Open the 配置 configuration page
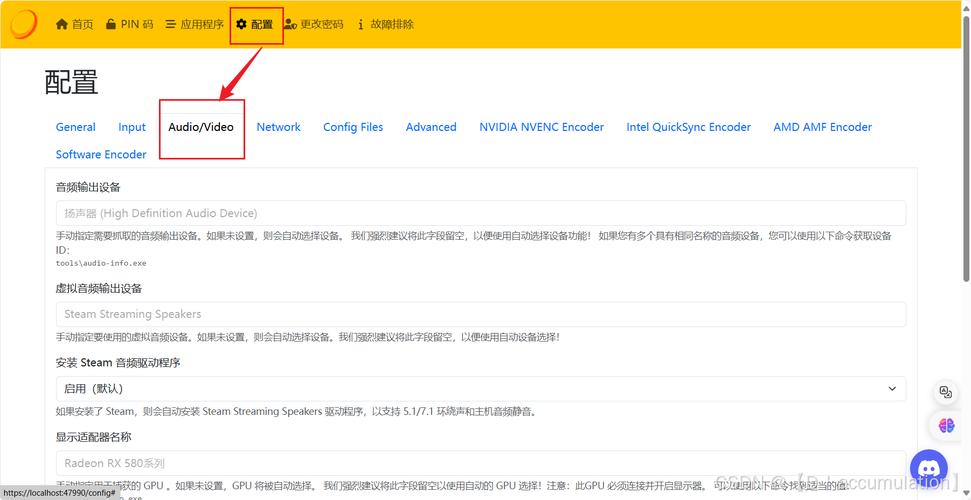The height and width of the screenshot is (500, 971). (x=255, y=25)
